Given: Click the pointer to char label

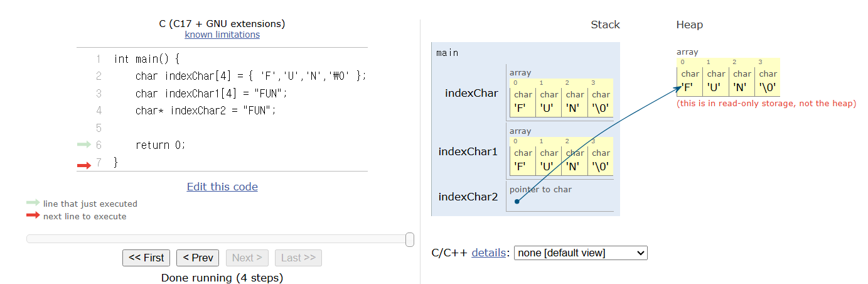Looking at the screenshot, I should click(x=540, y=189).
